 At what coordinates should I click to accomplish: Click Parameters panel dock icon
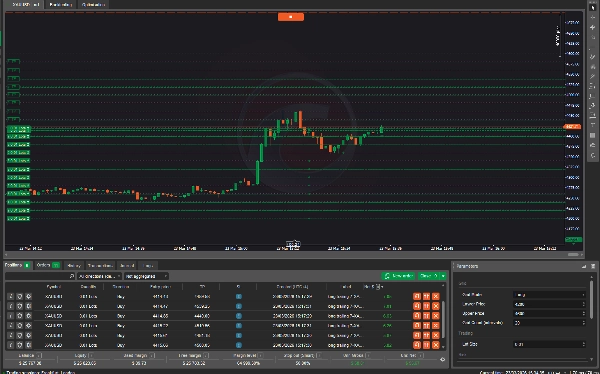tap(584, 266)
